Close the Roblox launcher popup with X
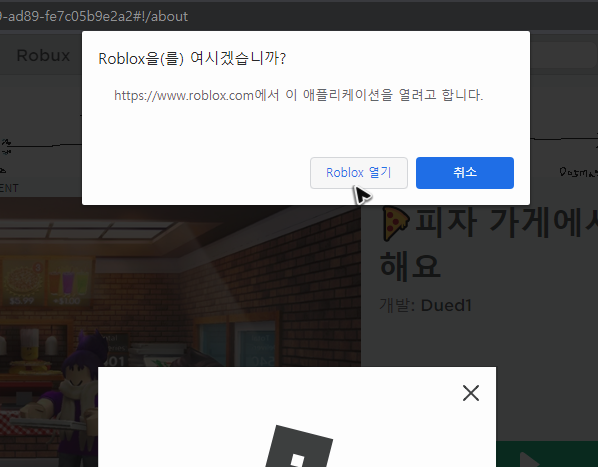This screenshot has height=467, width=598. click(x=471, y=393)
